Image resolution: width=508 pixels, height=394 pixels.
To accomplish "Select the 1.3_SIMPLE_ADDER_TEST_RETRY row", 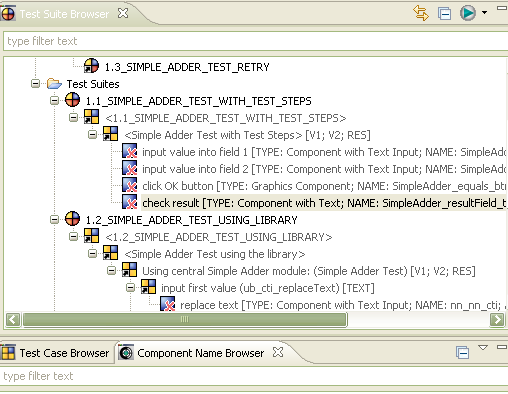I will coord(187,67).
